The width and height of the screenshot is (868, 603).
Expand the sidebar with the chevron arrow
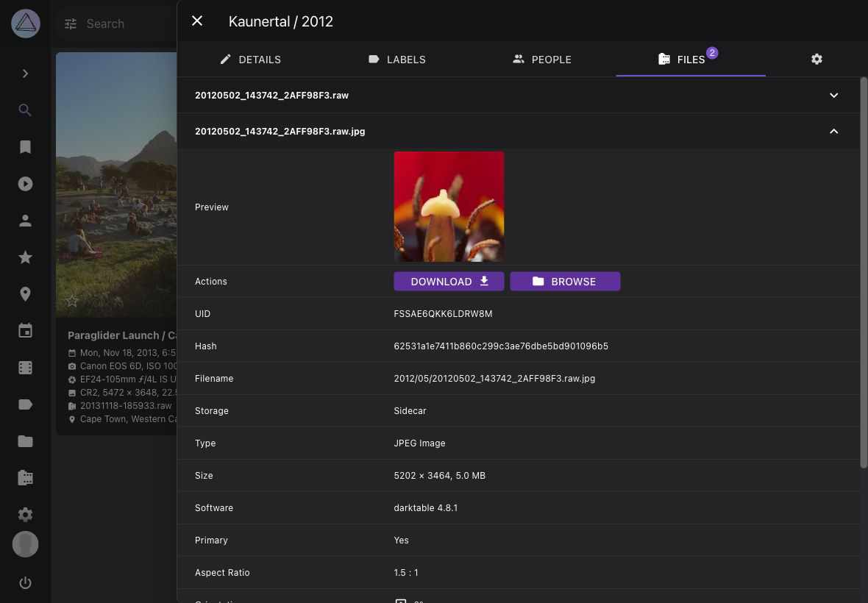click(25, 74)
